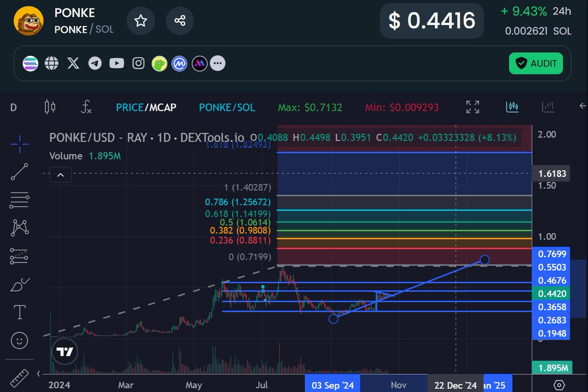The width and height of the screenshot is (588, 392).
Task: Open the bar chart view icon
Action: coord(548,106)
